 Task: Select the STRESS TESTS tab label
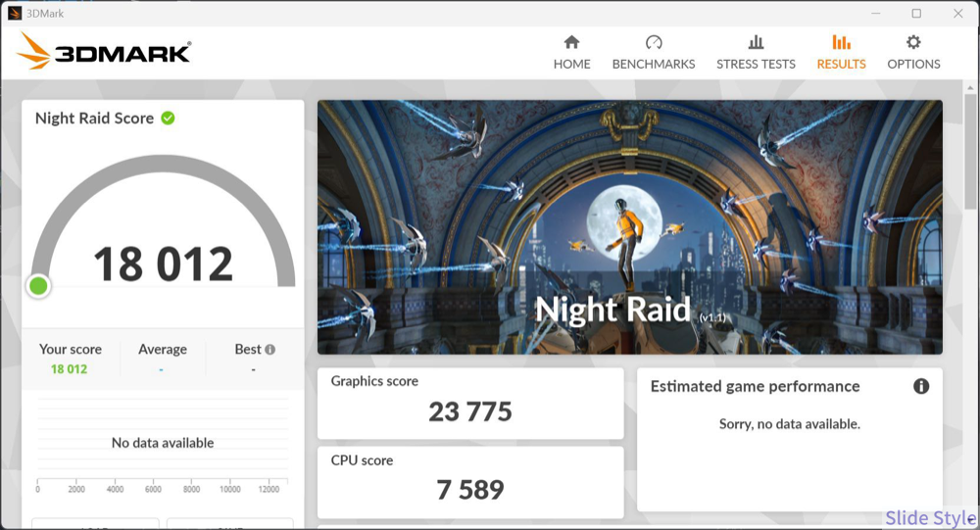[756, 65]
